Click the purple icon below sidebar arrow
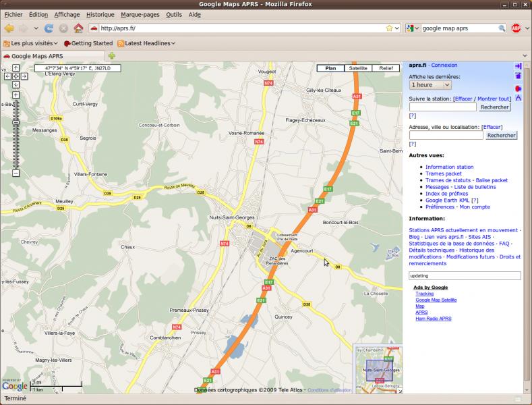The height and width of the screenshot is (405, 532). [518, 76]
